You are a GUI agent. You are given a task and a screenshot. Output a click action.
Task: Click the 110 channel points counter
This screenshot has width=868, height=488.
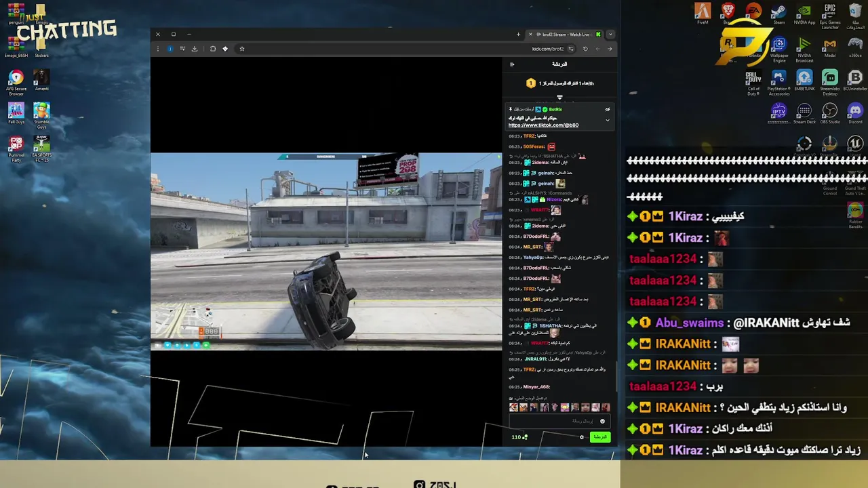[519, 437]
